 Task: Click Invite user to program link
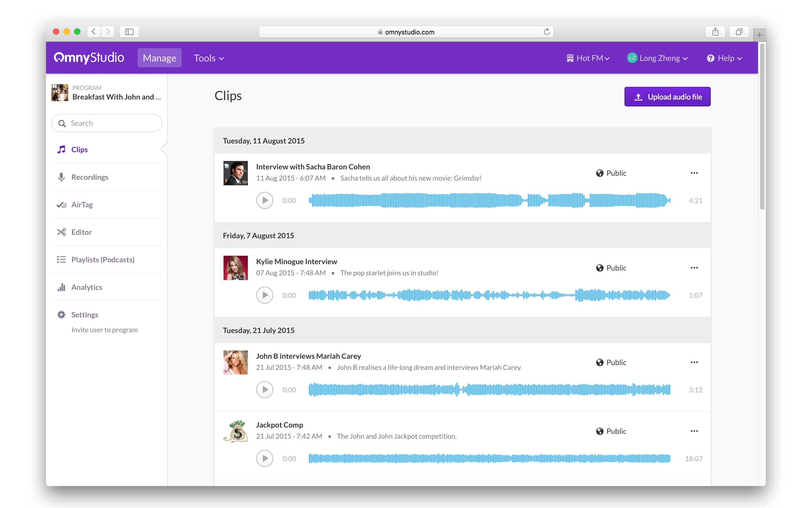pos(104,330)
